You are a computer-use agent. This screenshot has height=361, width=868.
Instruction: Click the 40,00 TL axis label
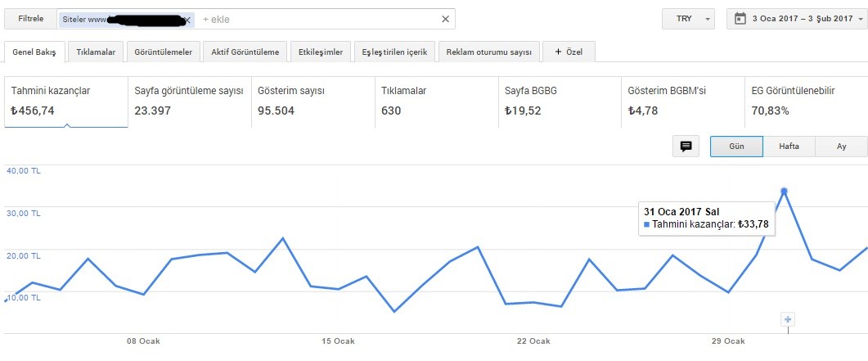(23, 171)
